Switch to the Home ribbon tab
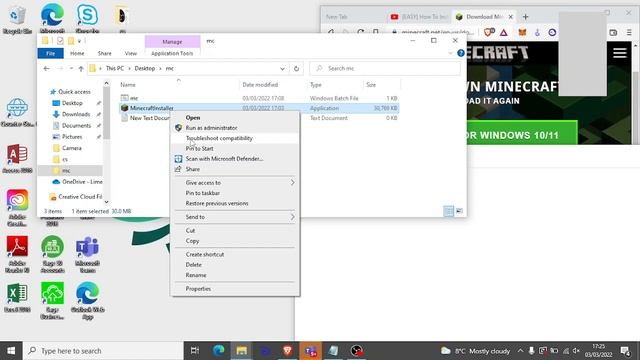This screenshot has height=360, width=640. coord(77,53)
